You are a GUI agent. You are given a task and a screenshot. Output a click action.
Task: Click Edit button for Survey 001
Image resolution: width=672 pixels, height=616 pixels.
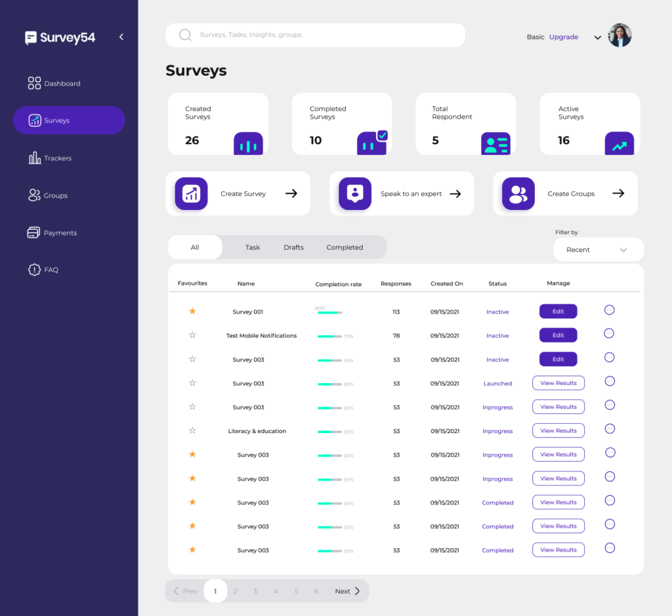point(558,312)
